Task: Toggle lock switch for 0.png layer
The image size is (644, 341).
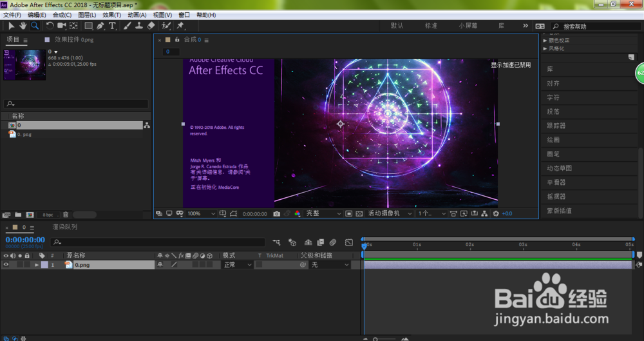Action: [x=27, y=265]
